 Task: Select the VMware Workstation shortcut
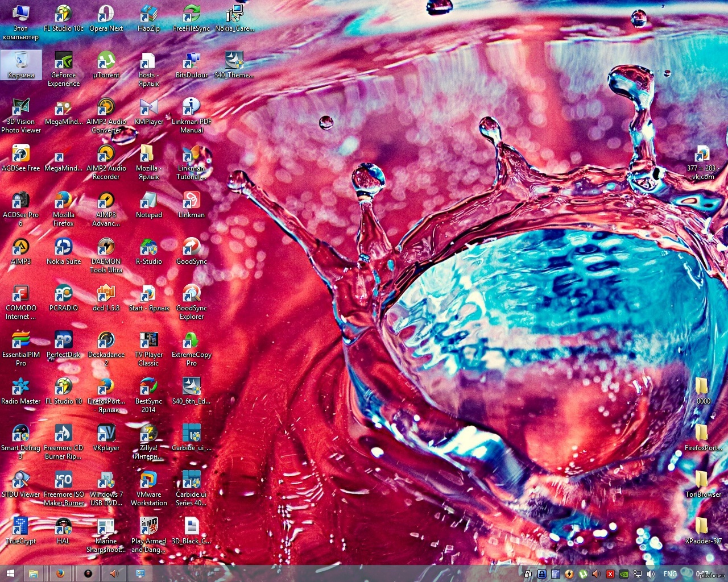coord(149,488)
